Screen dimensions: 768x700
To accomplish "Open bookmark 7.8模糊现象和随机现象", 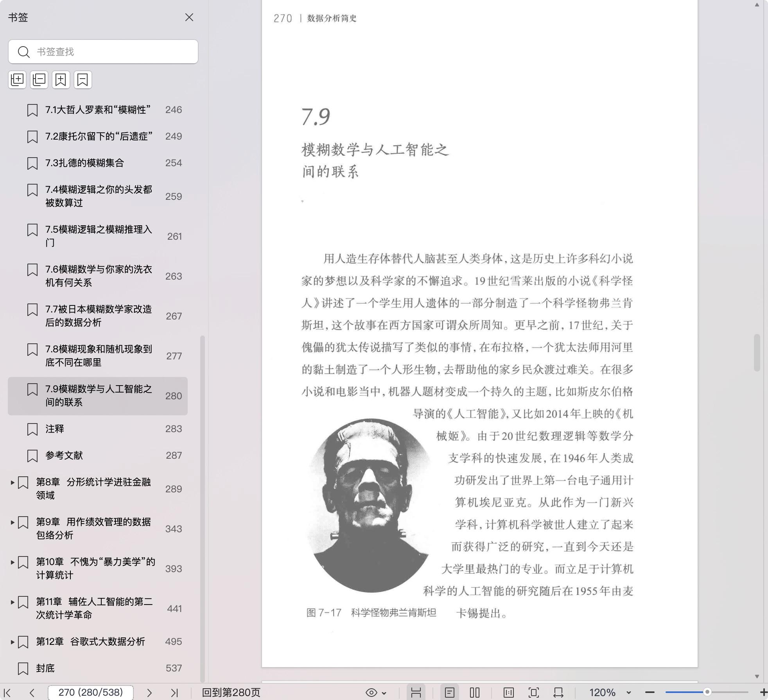I will click(x=99, y=356).
